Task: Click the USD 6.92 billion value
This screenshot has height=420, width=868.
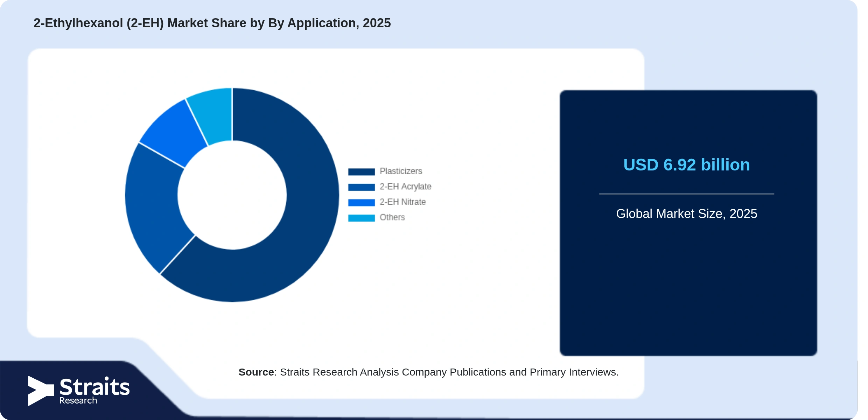Action: coord(686,165)
